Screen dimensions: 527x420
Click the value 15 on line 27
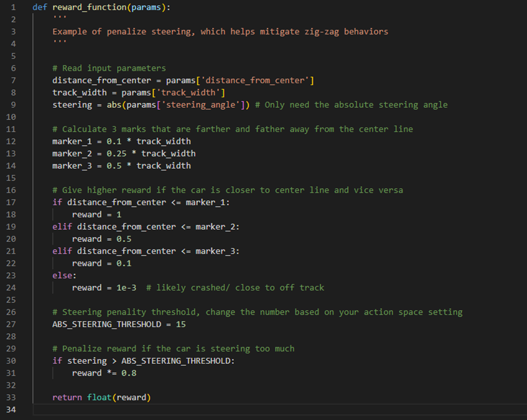click(x=181, y=325)
